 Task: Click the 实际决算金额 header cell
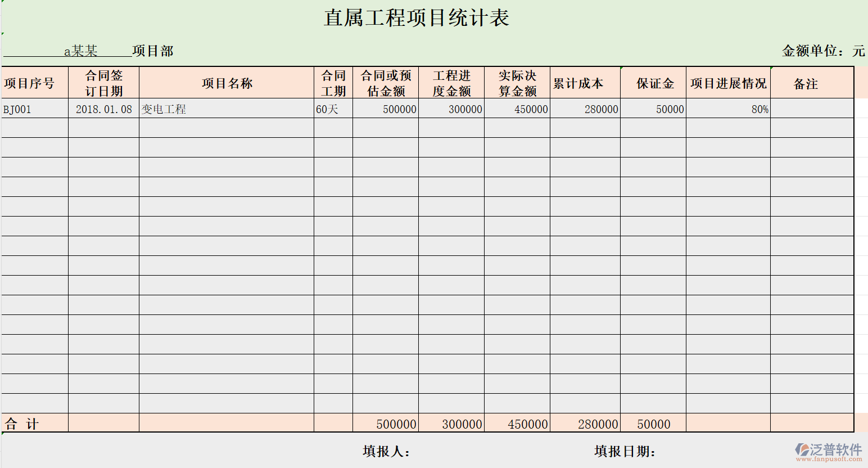[517, 83]
